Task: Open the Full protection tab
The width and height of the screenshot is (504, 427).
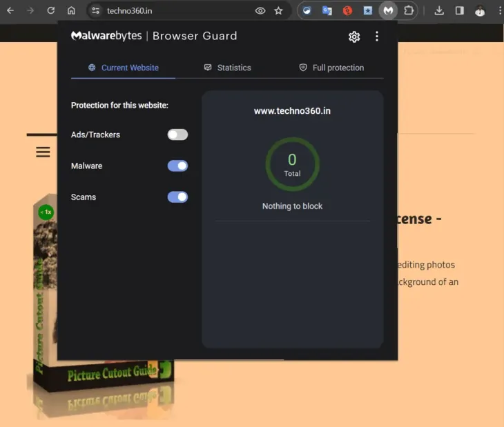Action: pos(331,68)
